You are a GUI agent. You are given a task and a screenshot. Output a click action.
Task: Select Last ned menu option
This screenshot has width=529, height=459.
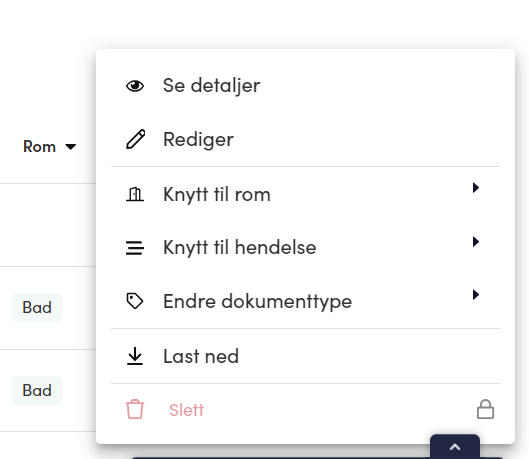tap(305, 356)
